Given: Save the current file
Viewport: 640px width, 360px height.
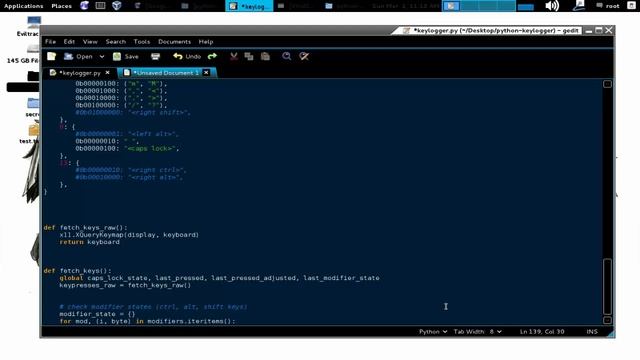Looking at the screenshot, I should coord(126,56).
